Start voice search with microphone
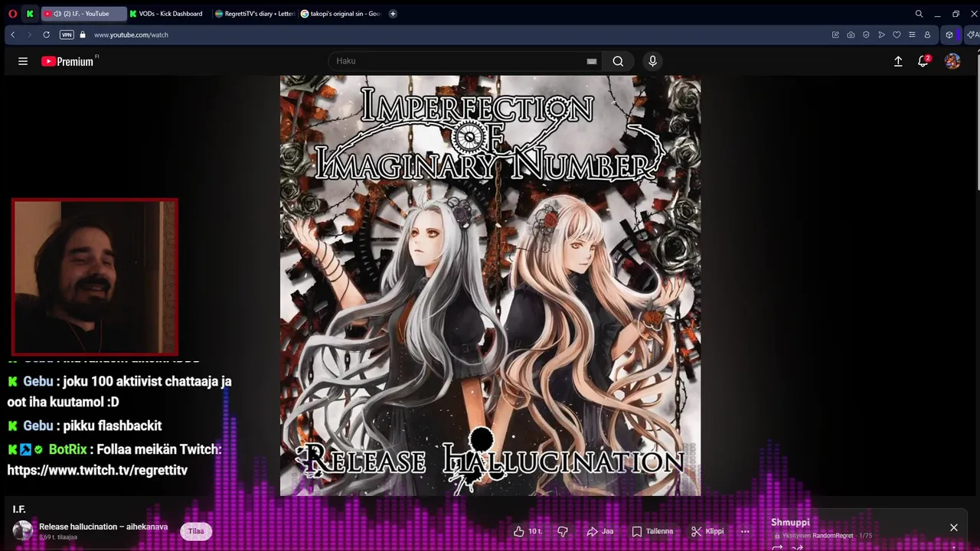 652,61
